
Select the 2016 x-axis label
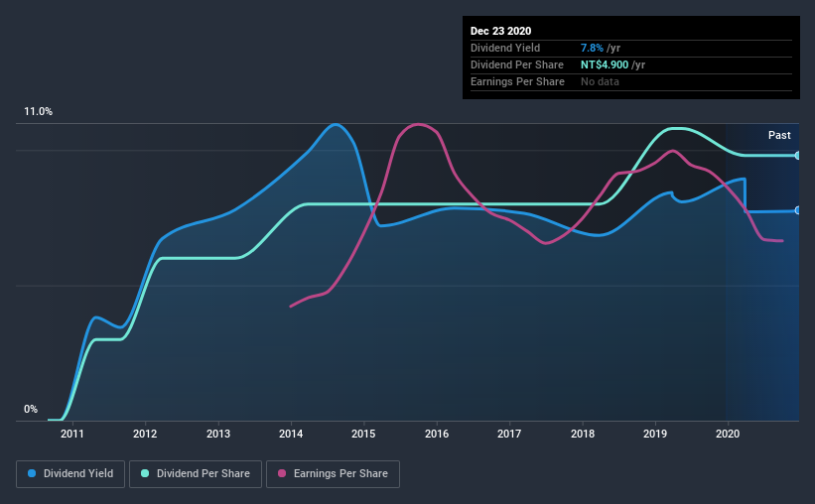coord(437,434)
